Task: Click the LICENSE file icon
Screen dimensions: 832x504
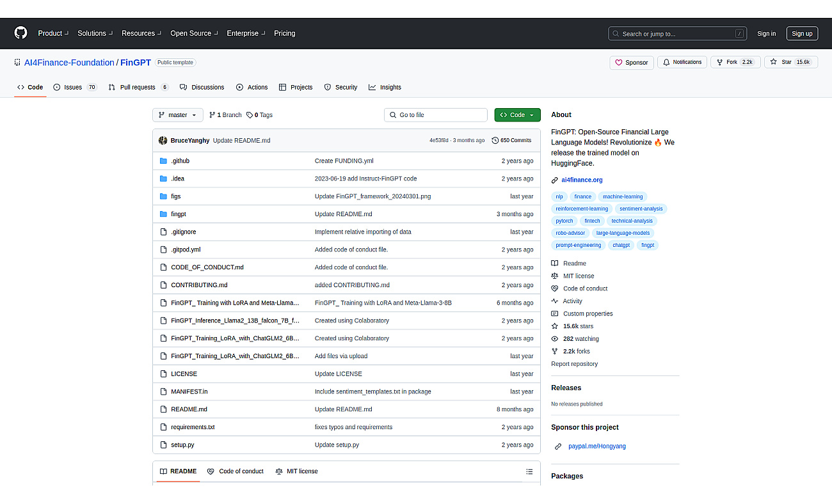Action: point(163,374)
